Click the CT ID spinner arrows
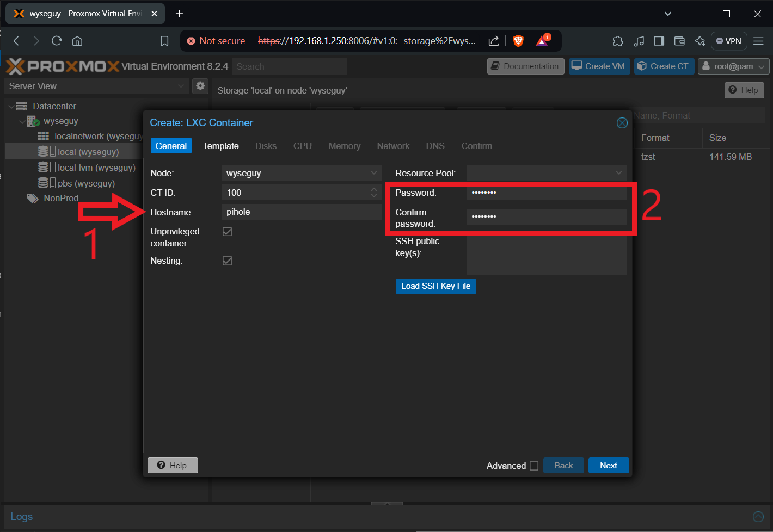Viewport: 773px width, 532px height. pos(374,193)
